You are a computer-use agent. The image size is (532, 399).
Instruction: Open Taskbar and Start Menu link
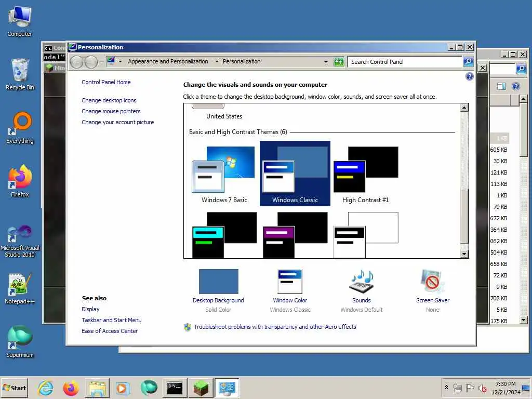pyautogui.click(x=111, y=320)
